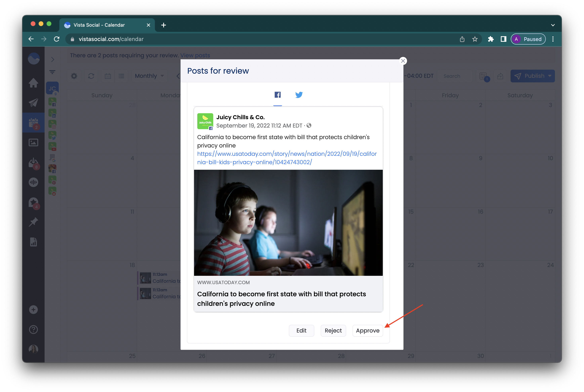Select Juicy Chills LinkedIn profile icon
This screenshot has width=584, height=392.
(x=52, y=113)
